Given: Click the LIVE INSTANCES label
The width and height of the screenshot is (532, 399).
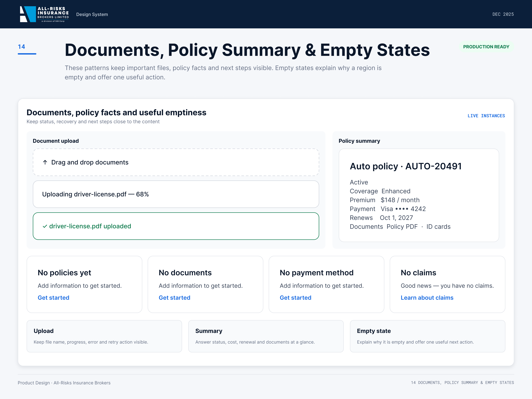Looking at the screenshot, I should (x=486, y=116).
